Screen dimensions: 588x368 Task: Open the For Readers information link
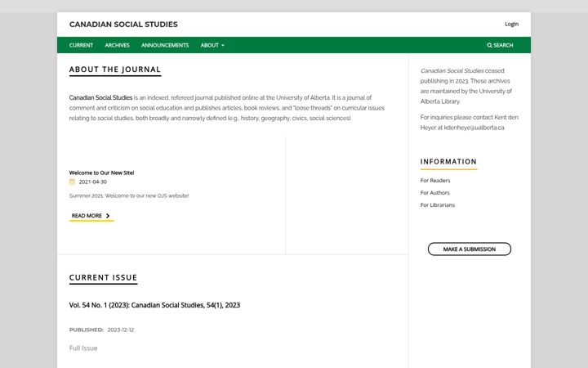(x=435, y=180)
